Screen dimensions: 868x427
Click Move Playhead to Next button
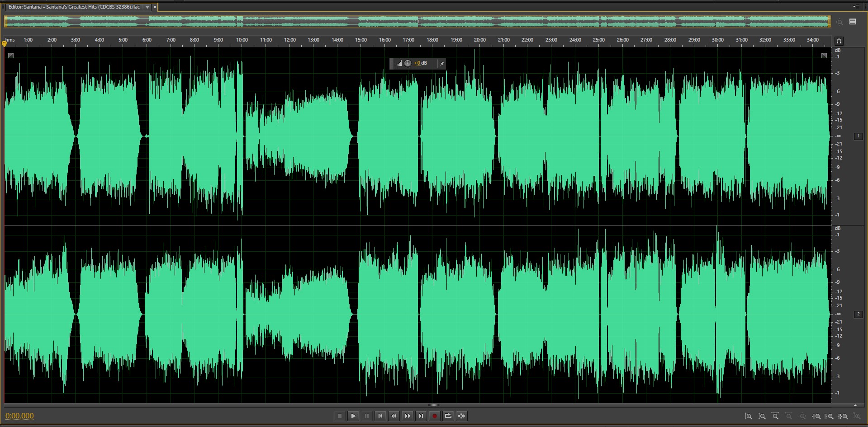click(421, 416)
